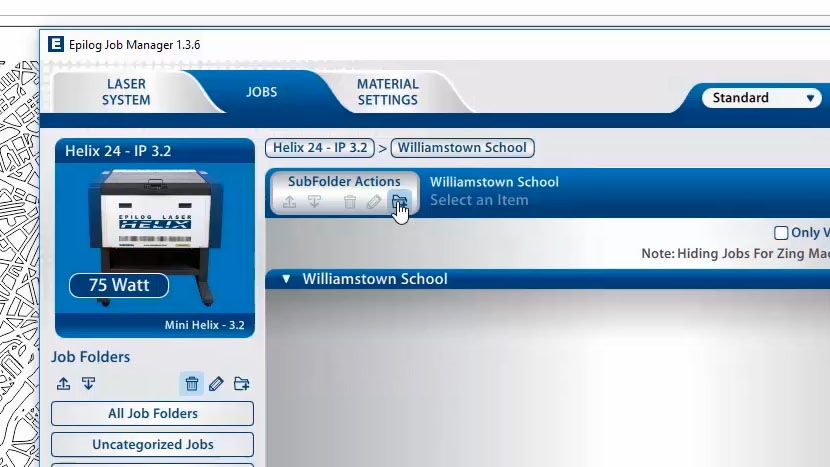Screen dimensions: 830x467
Task: Add a new folder under Job Folders
Action: tap(241, 384)
